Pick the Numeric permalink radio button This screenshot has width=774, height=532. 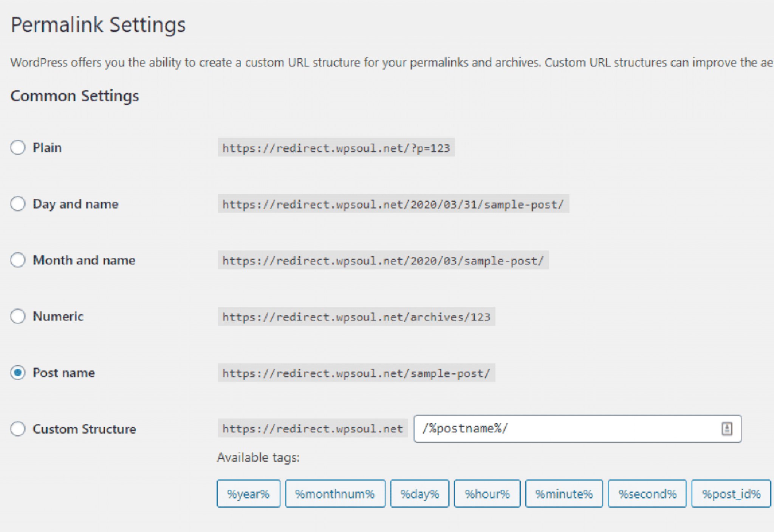click(18, 316)
